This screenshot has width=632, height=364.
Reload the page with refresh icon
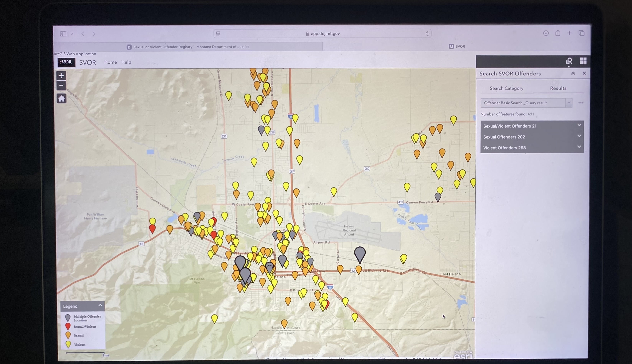[x=427, y=34]
